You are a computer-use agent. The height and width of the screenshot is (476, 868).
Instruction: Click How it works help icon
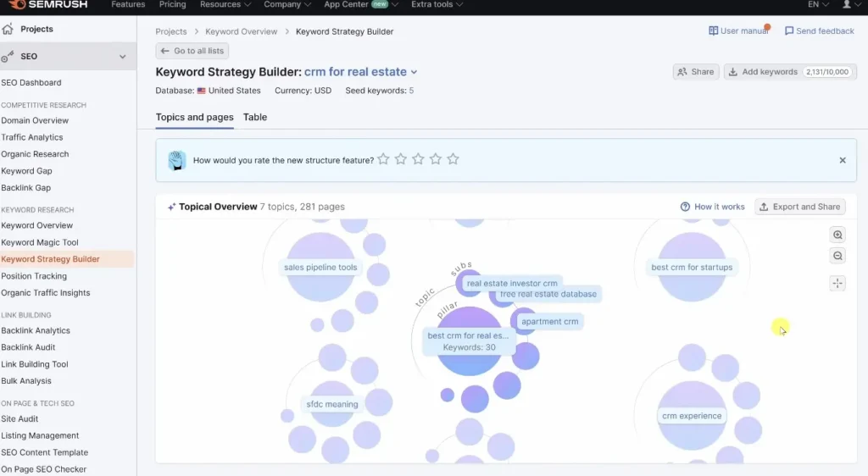(x=685, y=207)
